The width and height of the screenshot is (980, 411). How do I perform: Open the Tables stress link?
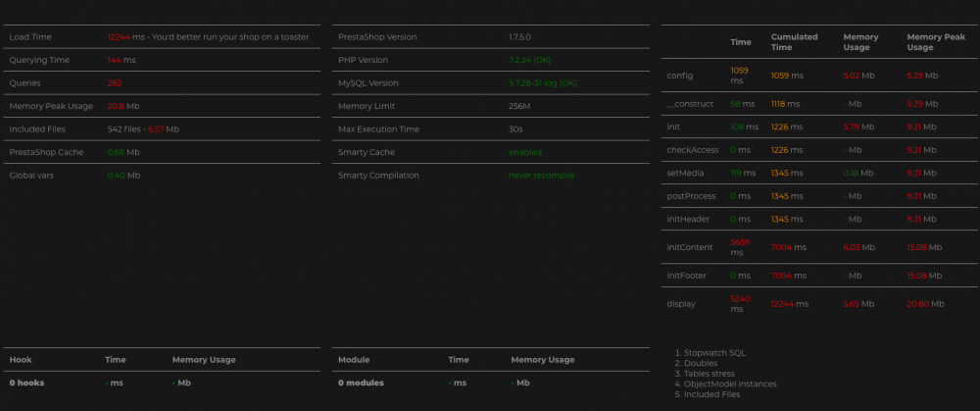pyautogui.click(x=710, y=374)
